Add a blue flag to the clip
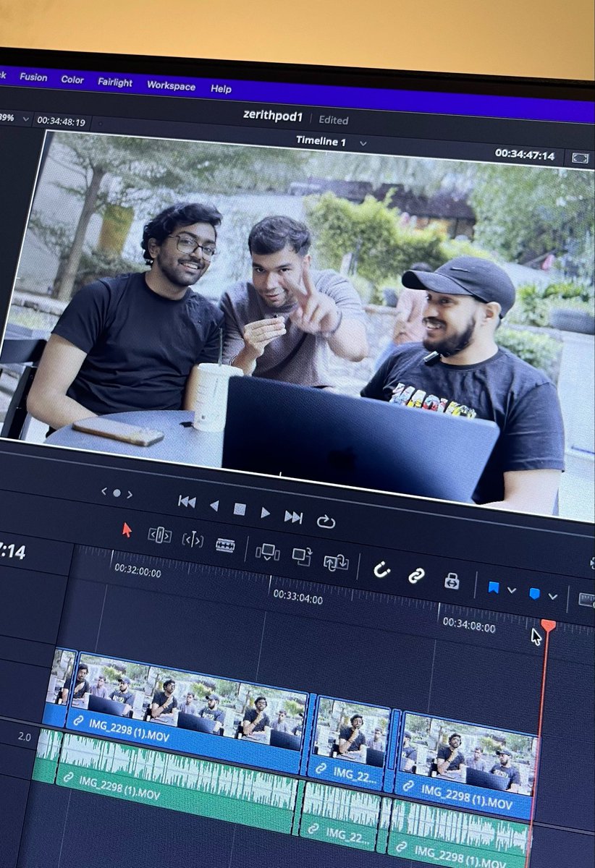 (494, 587)
